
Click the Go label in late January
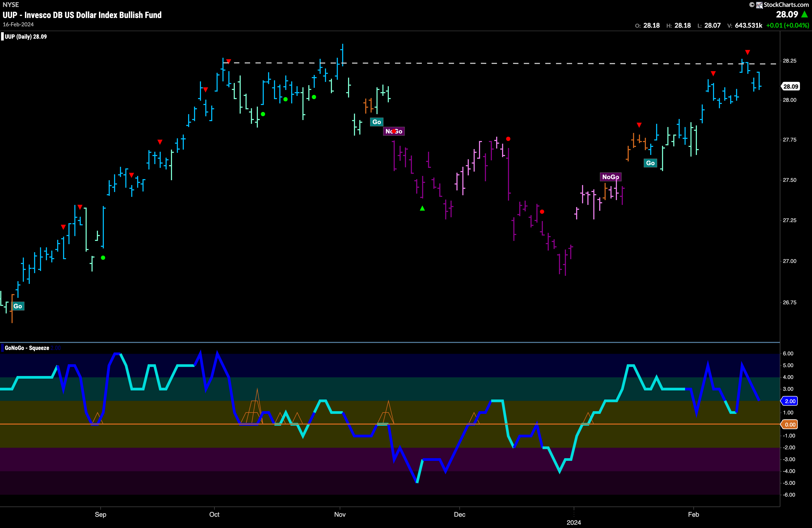[651, 163]
